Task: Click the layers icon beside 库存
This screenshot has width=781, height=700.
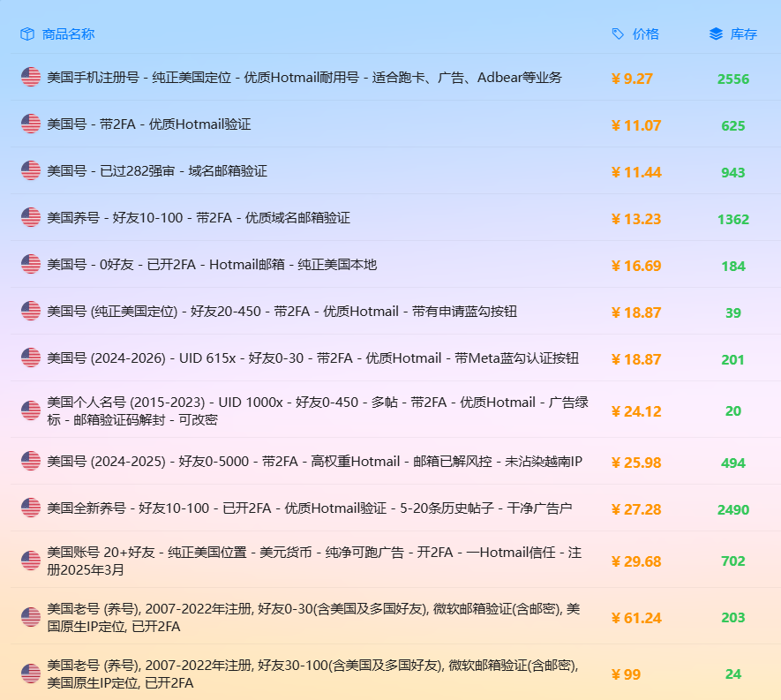Action: pyautogui.click(x=716, y=34)
